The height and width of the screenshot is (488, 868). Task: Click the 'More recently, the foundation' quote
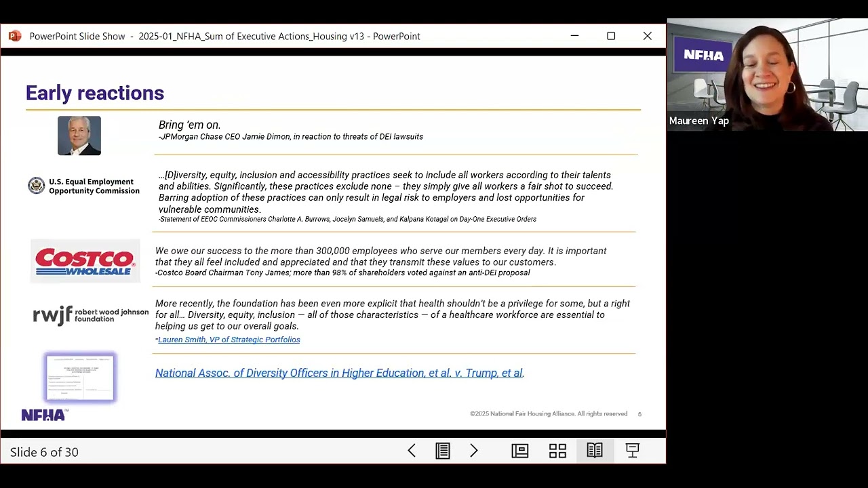393,314
